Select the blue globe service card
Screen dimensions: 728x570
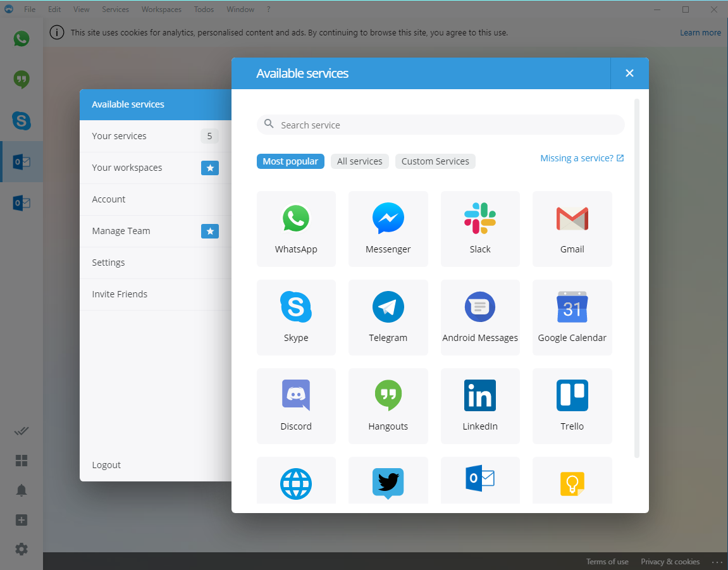[296, 480]
